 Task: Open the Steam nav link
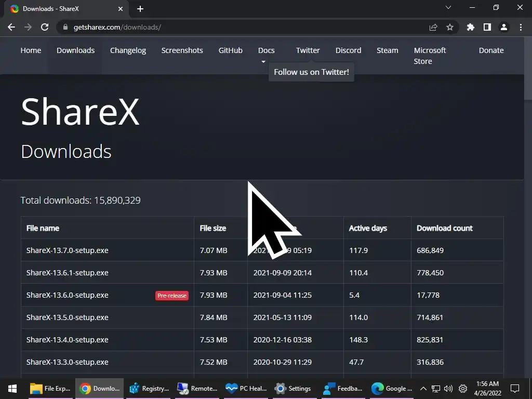tap(387, 50)
